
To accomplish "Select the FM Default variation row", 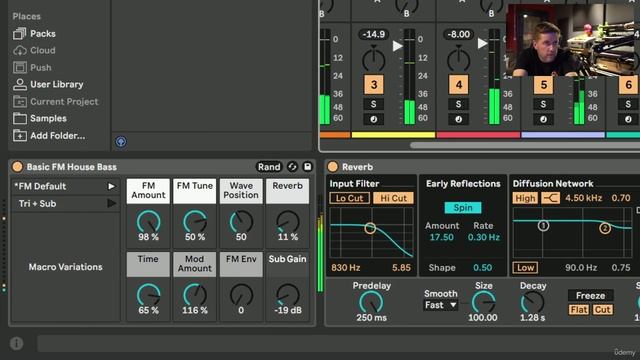I will [x=66, y=186].
